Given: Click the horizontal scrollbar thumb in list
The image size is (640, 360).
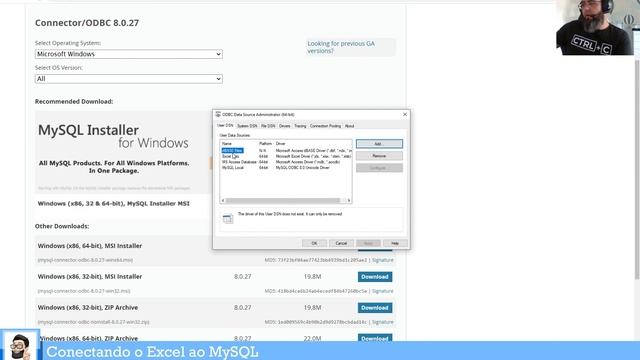Looking at the screenshot, I should tap(283, 200).
